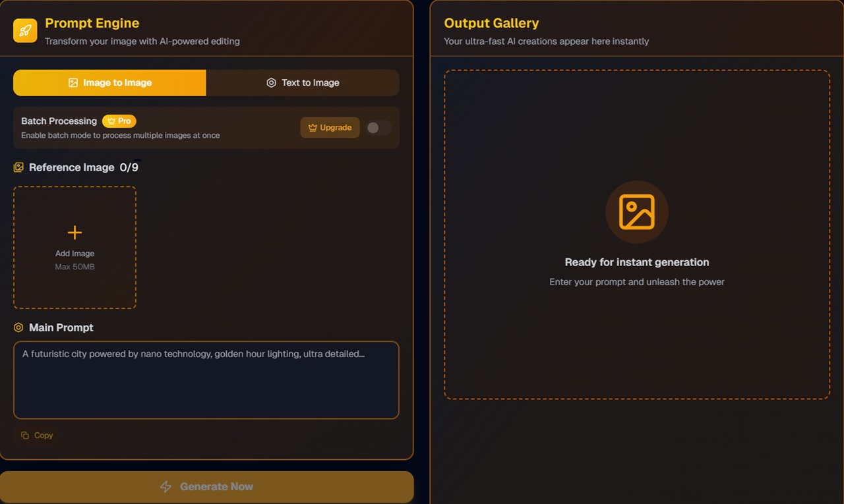The width and height of the screenshot is (844, 504).
Task: Click the Reference Image section icon
Action: (x=18, y=167)
